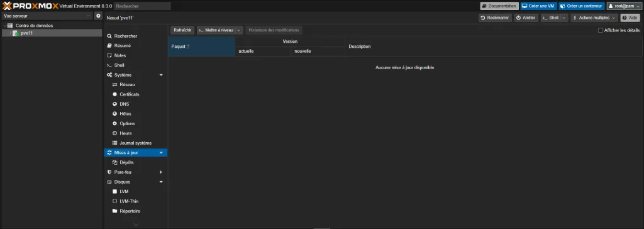Open Dépôts repositories icon entry

[115, 162]
